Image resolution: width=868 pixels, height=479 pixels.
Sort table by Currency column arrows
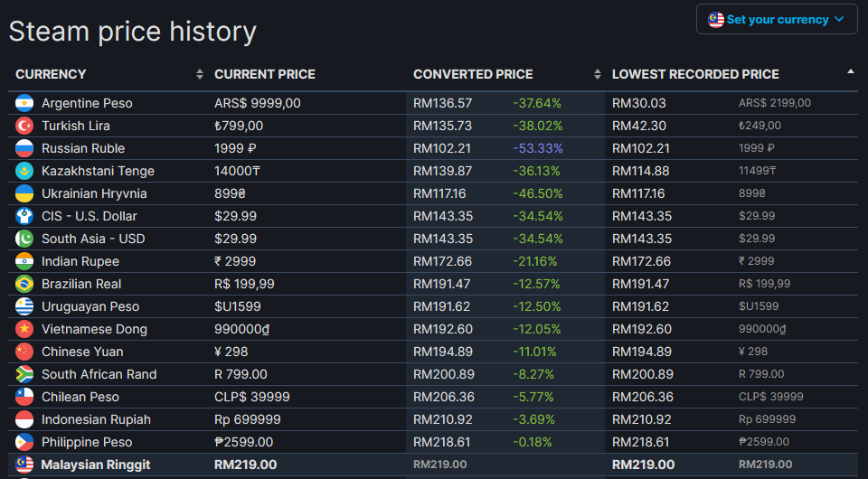(x=199, y=74)
